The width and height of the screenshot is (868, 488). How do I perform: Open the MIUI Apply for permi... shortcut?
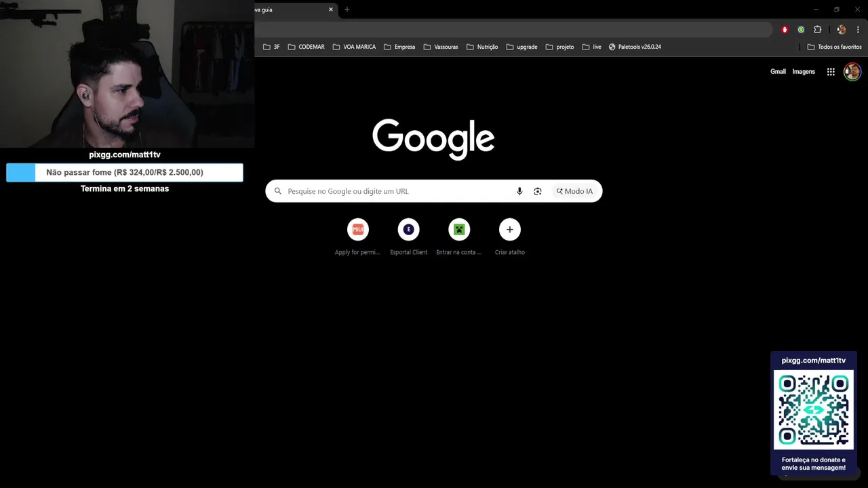(x=357, y=237)
